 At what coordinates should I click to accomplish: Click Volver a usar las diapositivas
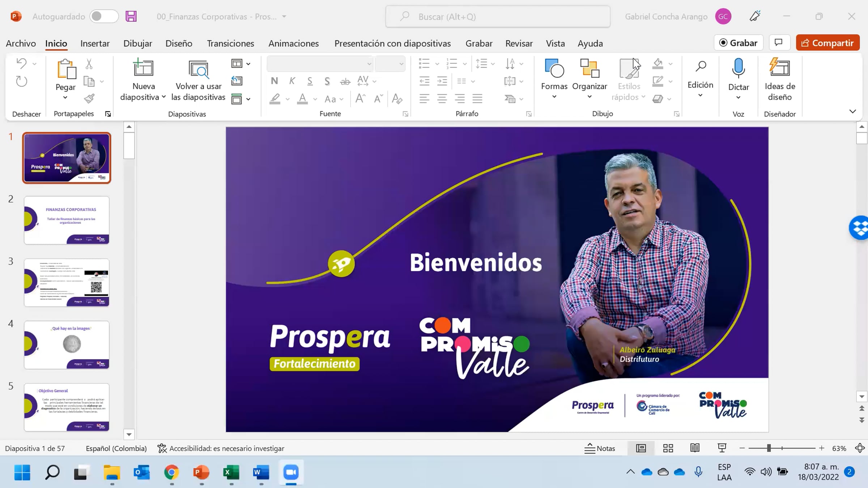click(198, 80)
